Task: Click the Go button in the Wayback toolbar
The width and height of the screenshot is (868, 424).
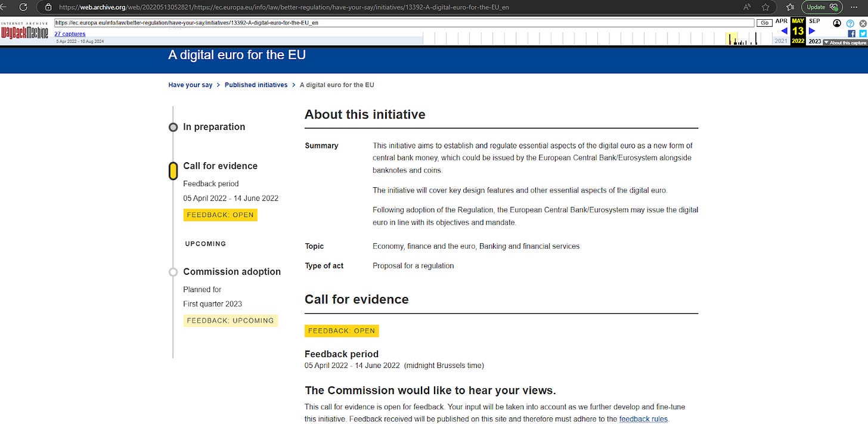Action: point(764,23)
